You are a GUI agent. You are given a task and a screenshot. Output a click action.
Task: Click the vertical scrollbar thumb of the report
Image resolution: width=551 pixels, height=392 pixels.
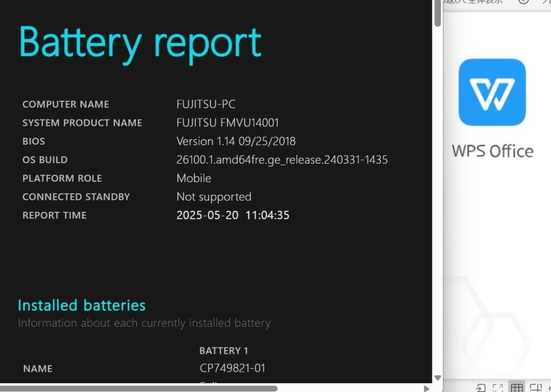point(437,13)
